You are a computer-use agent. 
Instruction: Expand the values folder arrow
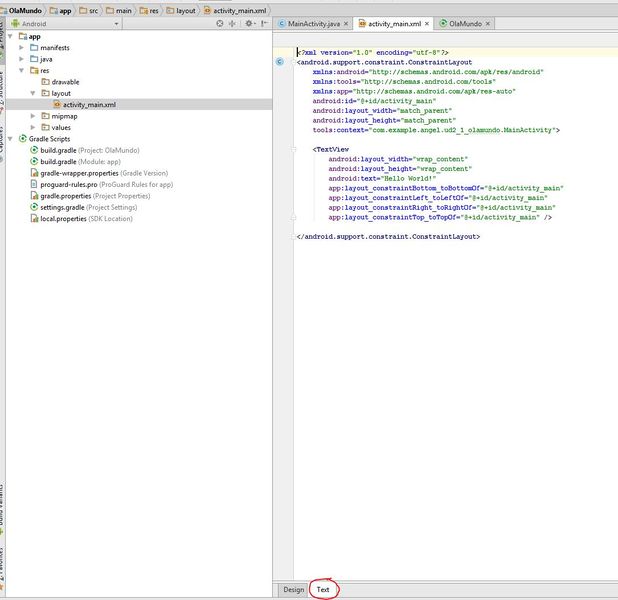coord(33,128)
